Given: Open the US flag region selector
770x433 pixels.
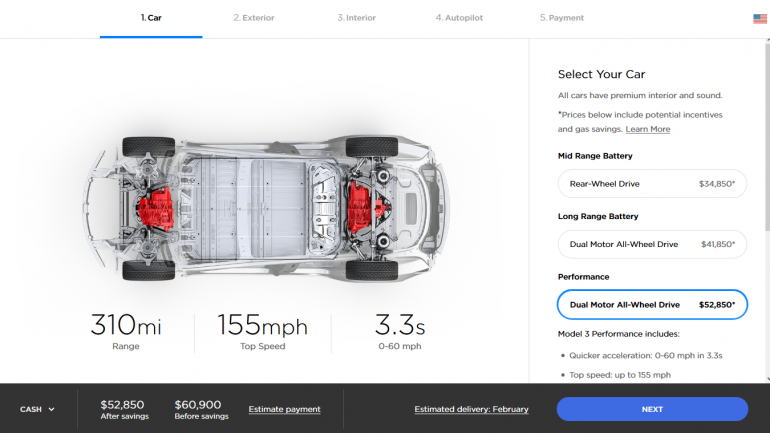Looking at the screenshot, I should pyautogui.click(x=760, y=19).
